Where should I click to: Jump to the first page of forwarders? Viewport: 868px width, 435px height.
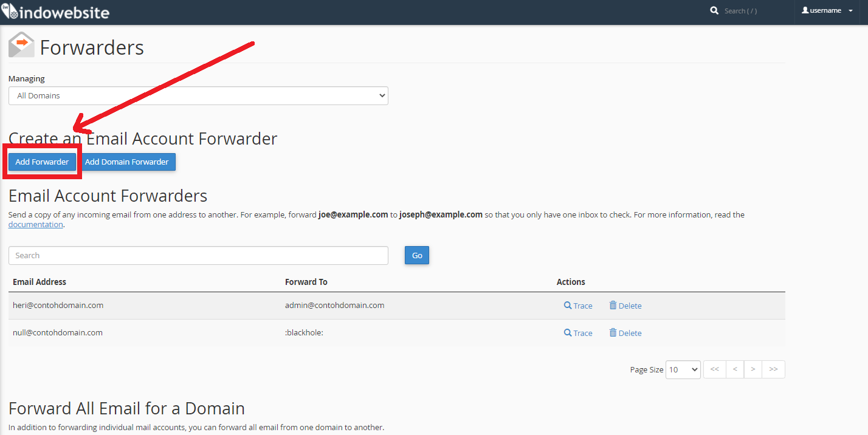click(x=714, y=369)
